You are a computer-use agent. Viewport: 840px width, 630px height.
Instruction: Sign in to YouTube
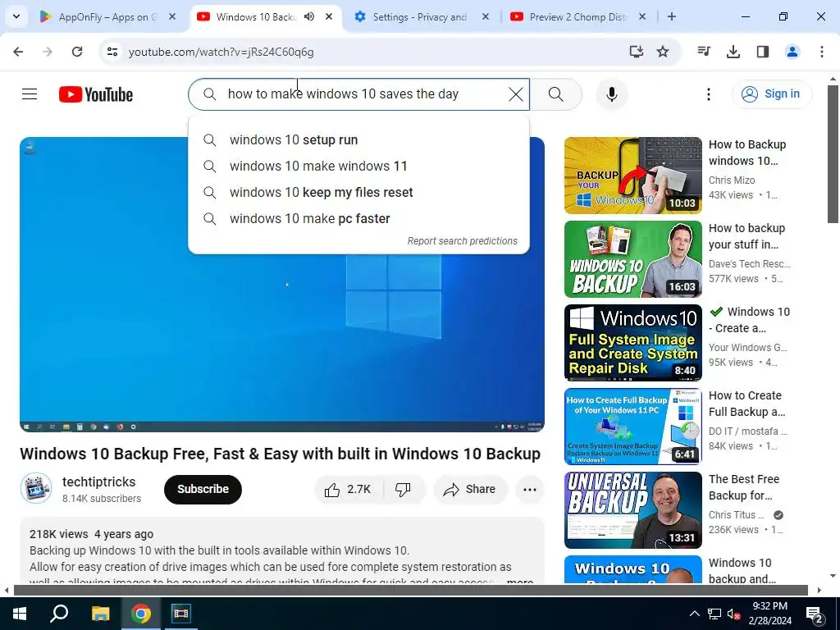[771, 94]
